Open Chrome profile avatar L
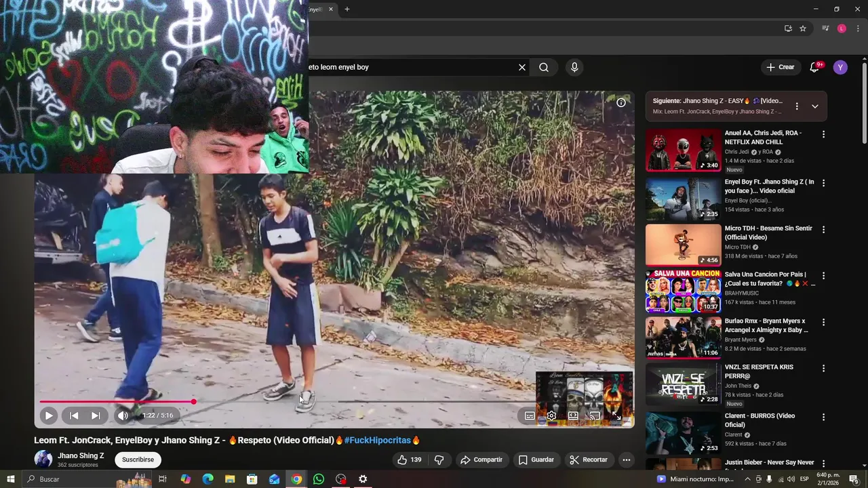The height and width of the screenshot is (488, 868). tap(842, 28)
